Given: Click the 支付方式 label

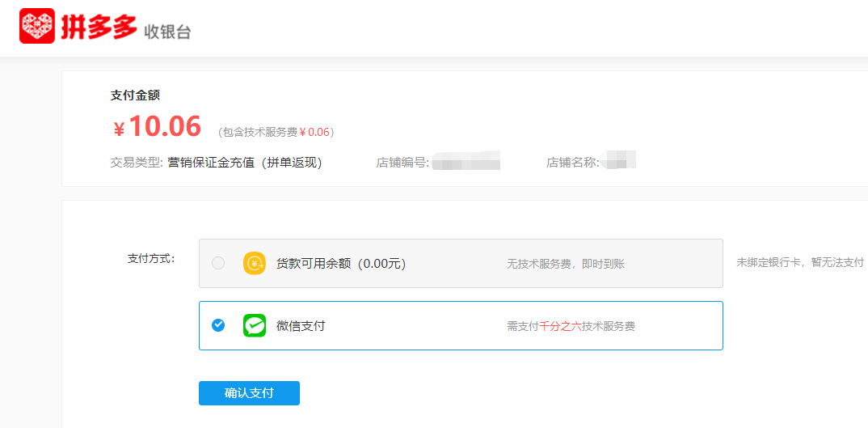Looking at the screenshot, I should 151,258.
